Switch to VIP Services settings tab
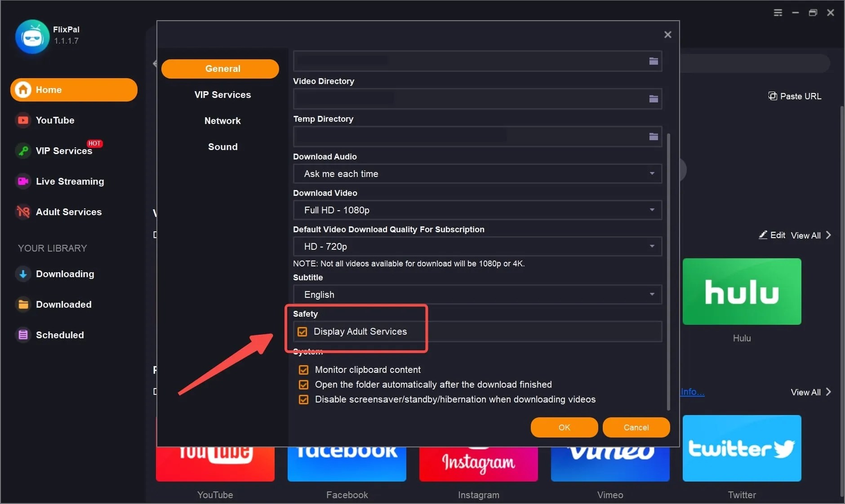This screenshot has width=845, height=504. (222, 95)
